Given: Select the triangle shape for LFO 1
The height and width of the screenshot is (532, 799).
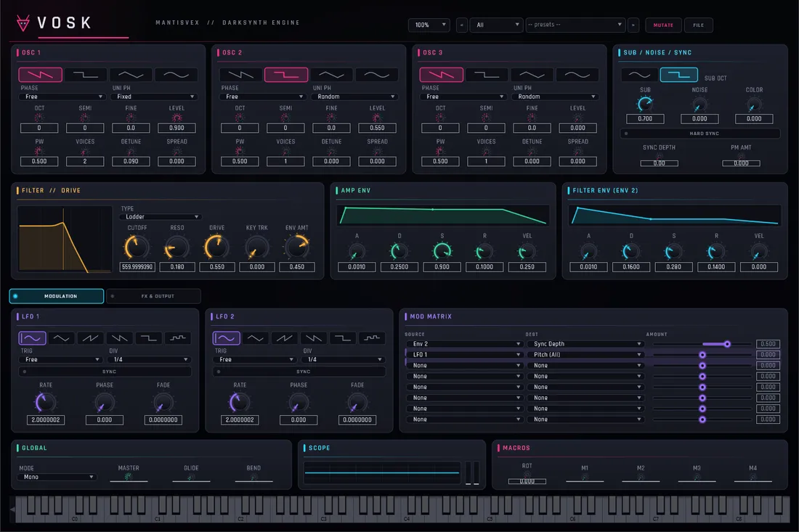Looking at the screenshot, I should [x=61, y=338].
